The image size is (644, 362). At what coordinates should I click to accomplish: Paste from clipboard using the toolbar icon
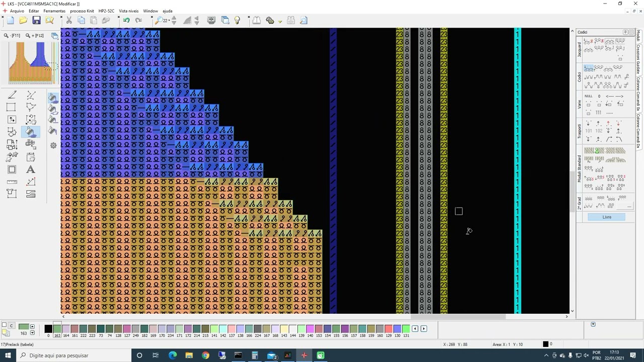tap(94, 20)
